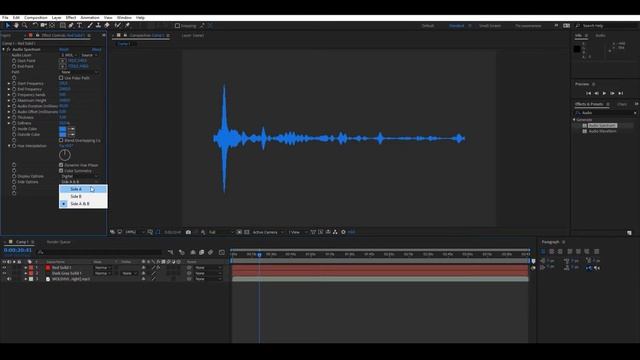The image size is (640, 360).
Task: Click the timeline Graph Editor icon
Action: pyautogui.click(x=222, y=252)
